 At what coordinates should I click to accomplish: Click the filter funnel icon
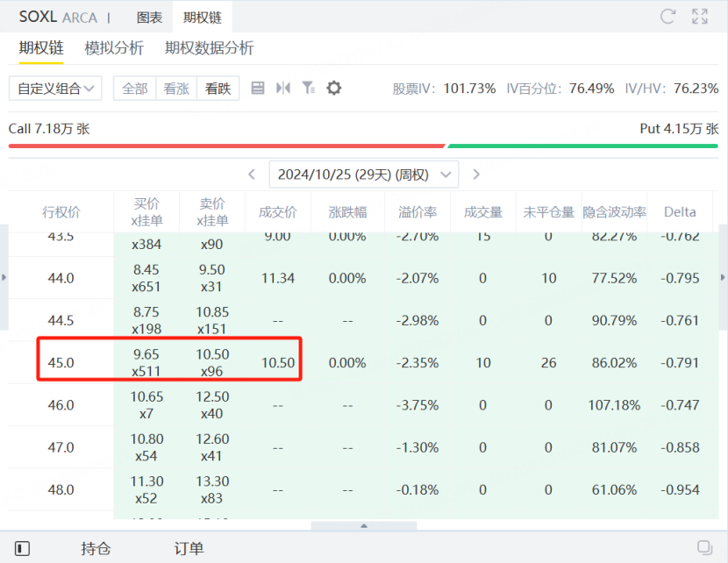point(308,88)
